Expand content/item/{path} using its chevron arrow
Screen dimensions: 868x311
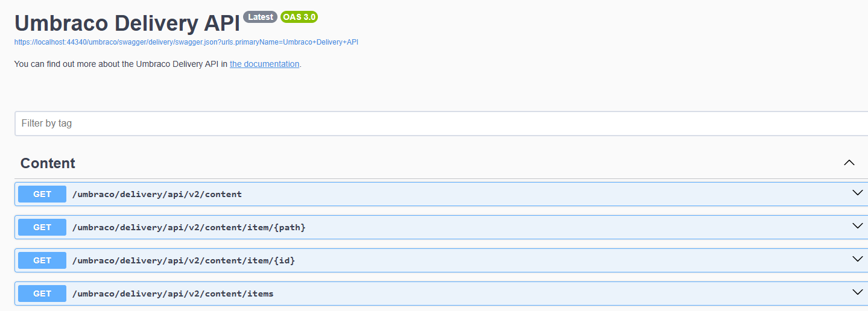[858, 226]
